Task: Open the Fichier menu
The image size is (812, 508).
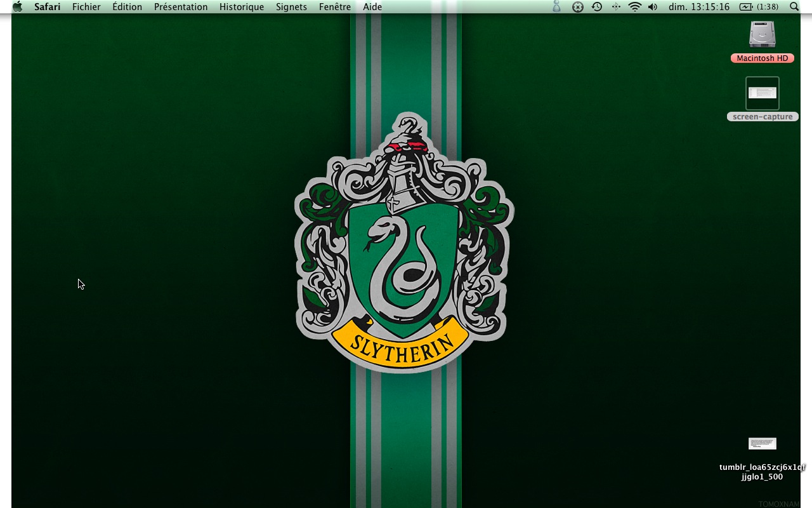Action: [86, 7]
